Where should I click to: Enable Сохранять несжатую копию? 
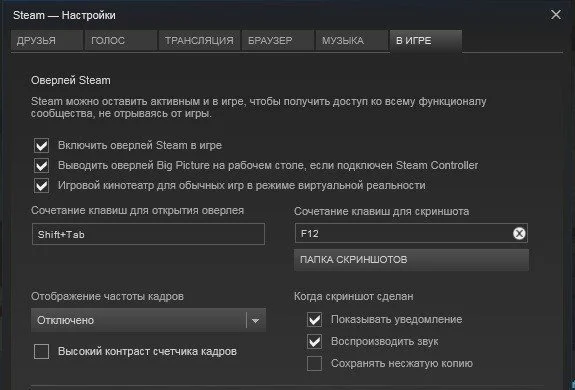point(314,364)
